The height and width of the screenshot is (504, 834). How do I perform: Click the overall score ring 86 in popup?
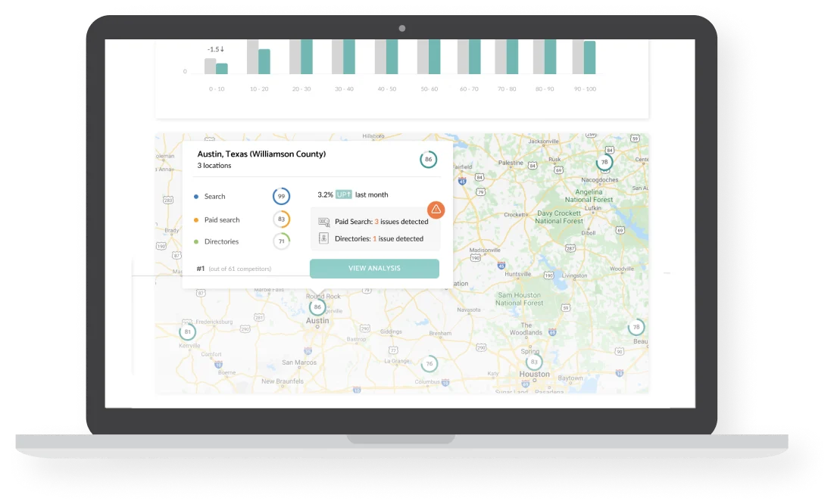[x=429, y=160]
